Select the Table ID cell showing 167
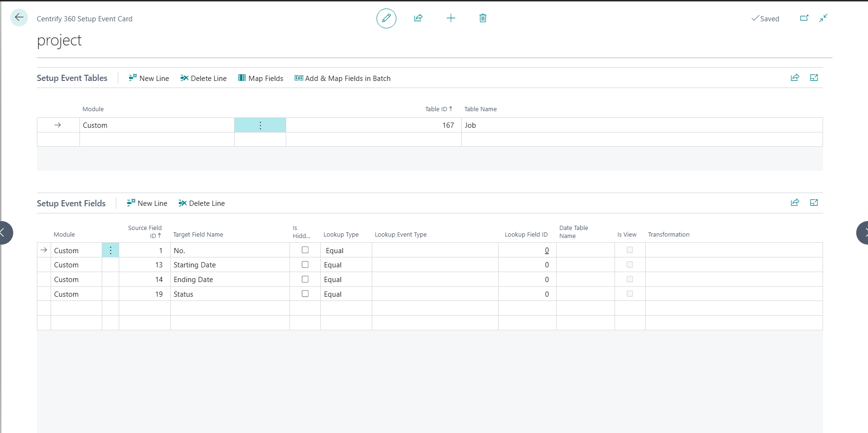This screenshot has width=868, height=433. coord(374,125)
